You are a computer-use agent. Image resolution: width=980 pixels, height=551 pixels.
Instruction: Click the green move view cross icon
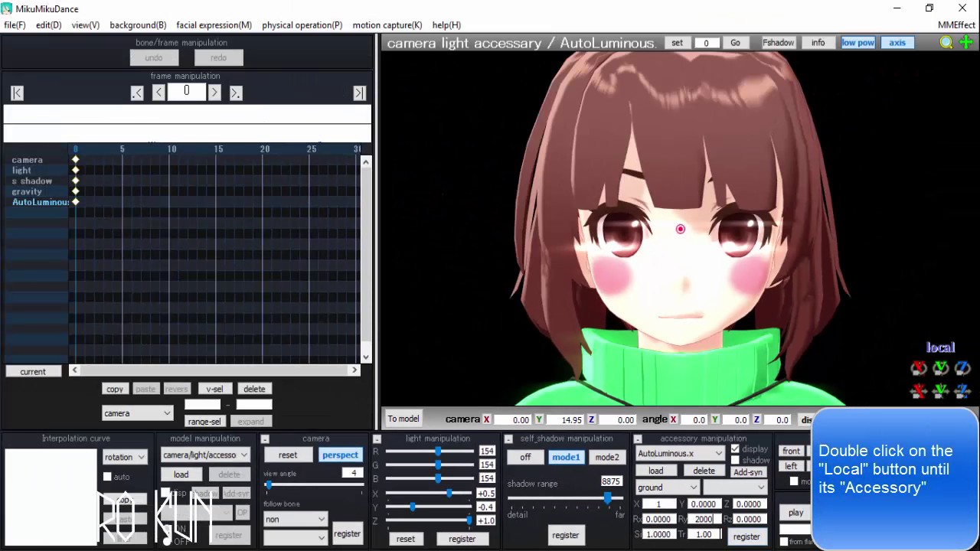pos(966,43)
